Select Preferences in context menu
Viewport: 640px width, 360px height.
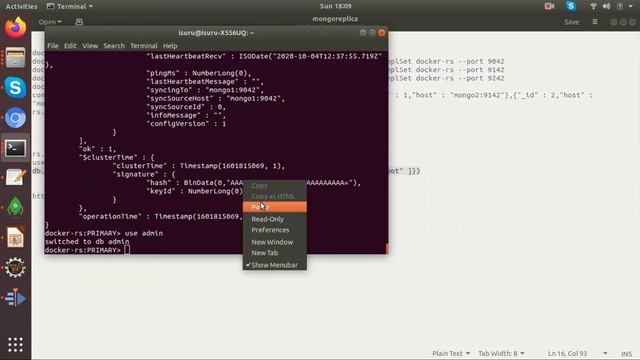coord(275,230)
